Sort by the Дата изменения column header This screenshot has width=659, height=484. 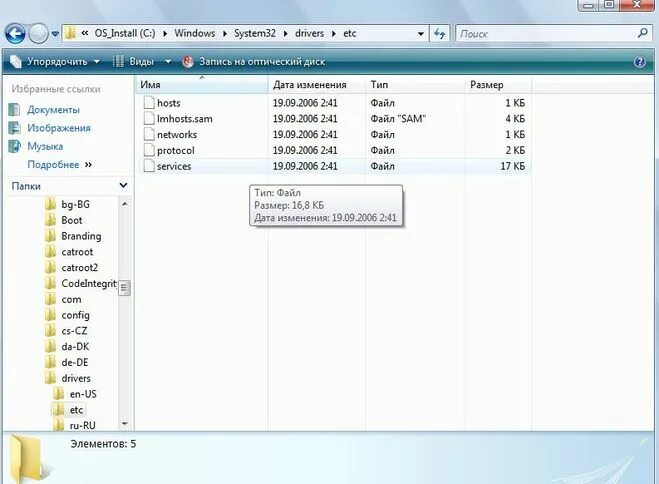tap(316, 84)
